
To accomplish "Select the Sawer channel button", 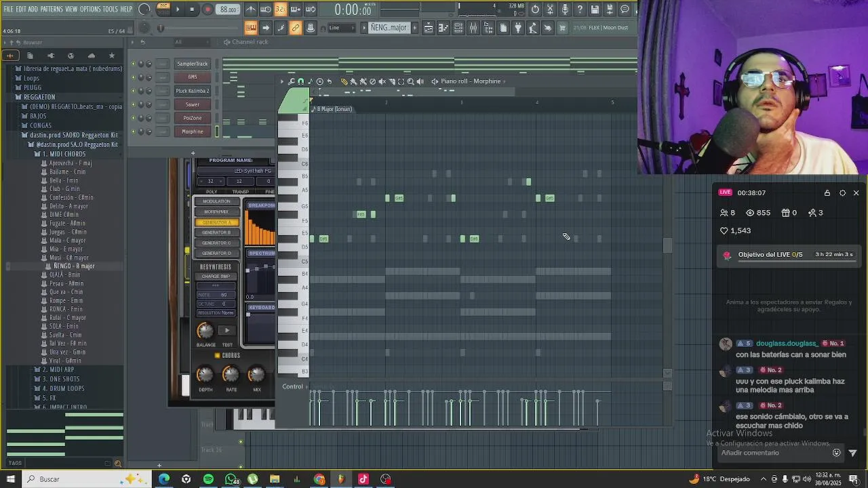I will coord(193,104).
